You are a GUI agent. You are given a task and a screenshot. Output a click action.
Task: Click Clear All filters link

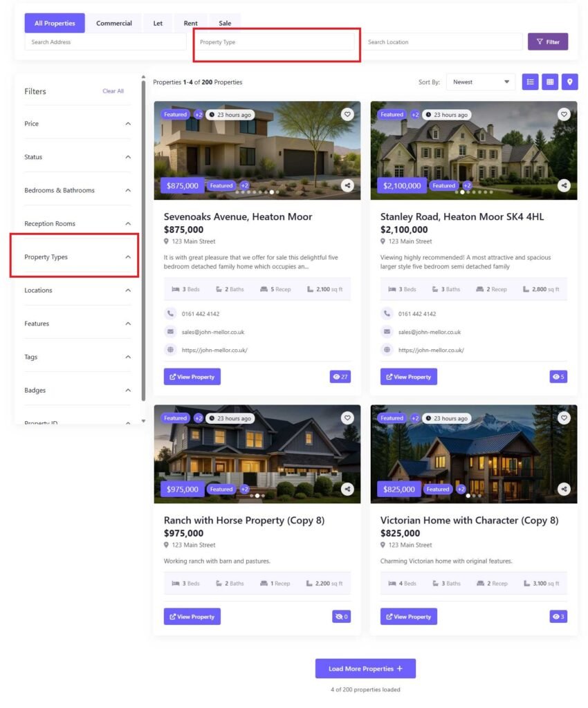tap(113, 91)
